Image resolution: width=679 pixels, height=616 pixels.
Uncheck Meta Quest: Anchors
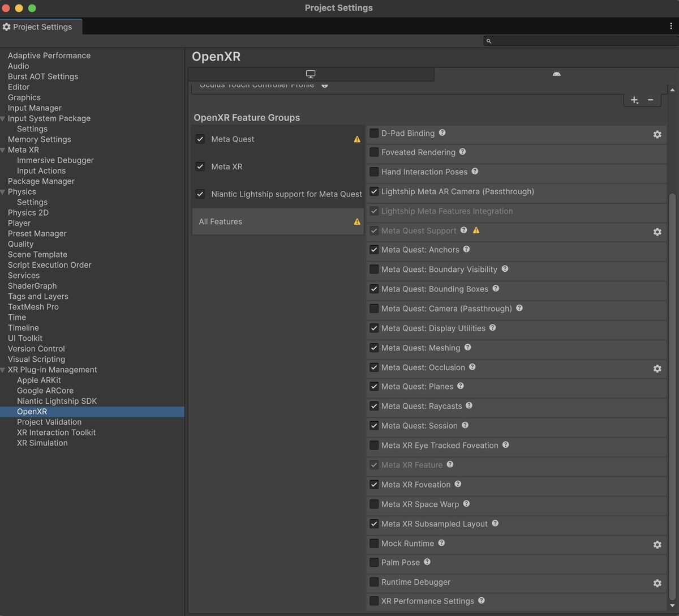tap(374, 250)
